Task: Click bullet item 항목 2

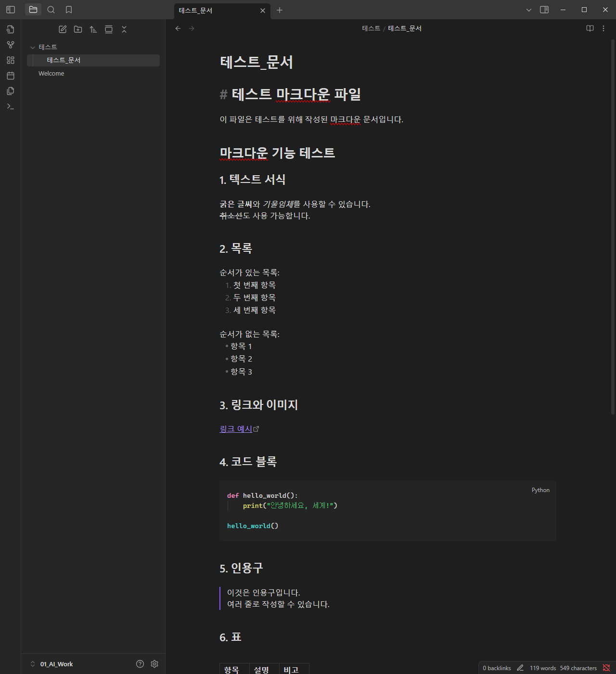Action: click(x=241, y=359)
